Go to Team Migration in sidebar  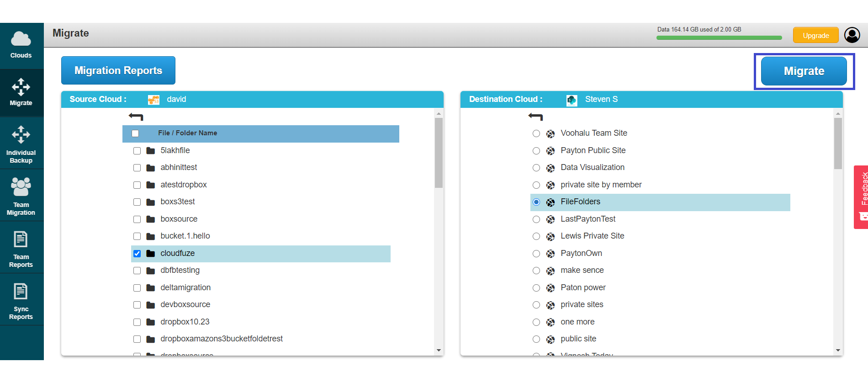21,196
